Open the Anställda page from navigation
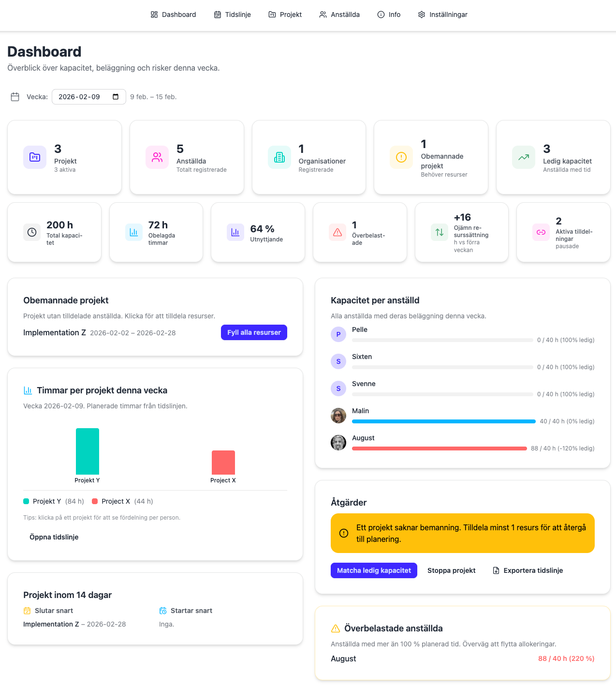 click(339, 15)
